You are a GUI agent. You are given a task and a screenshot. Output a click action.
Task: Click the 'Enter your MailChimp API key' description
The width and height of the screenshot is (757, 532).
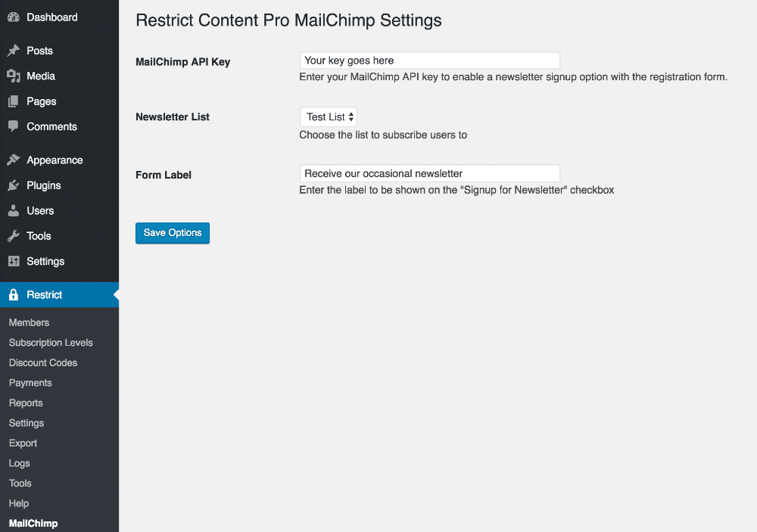point(513,76)
